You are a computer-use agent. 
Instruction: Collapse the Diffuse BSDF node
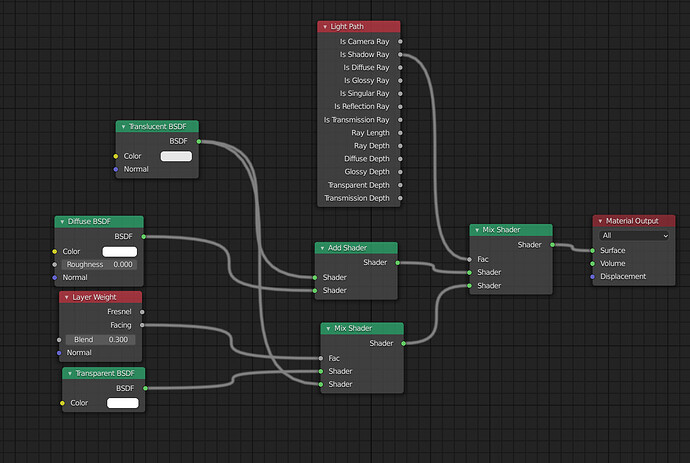coord(62,222)
